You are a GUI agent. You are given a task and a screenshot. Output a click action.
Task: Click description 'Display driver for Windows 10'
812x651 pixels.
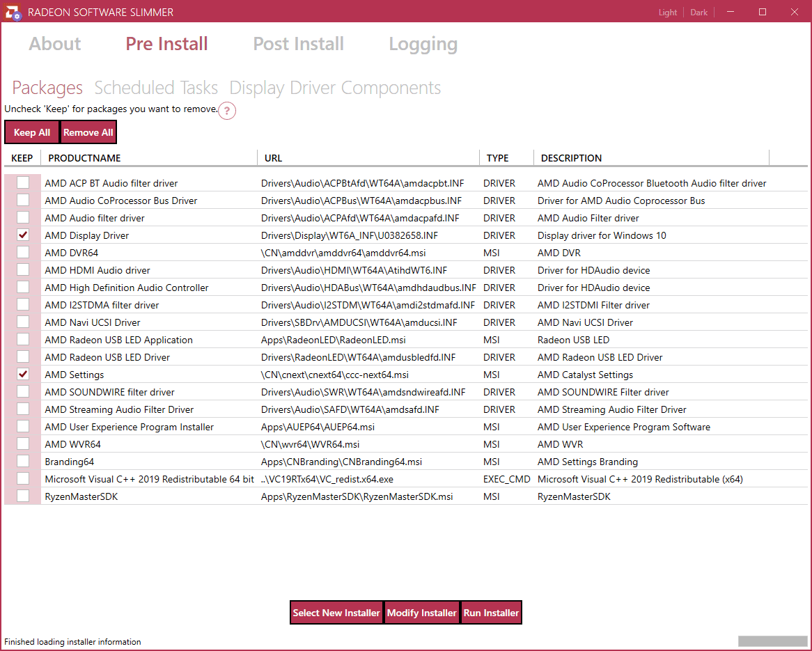[x=602, y=235]
